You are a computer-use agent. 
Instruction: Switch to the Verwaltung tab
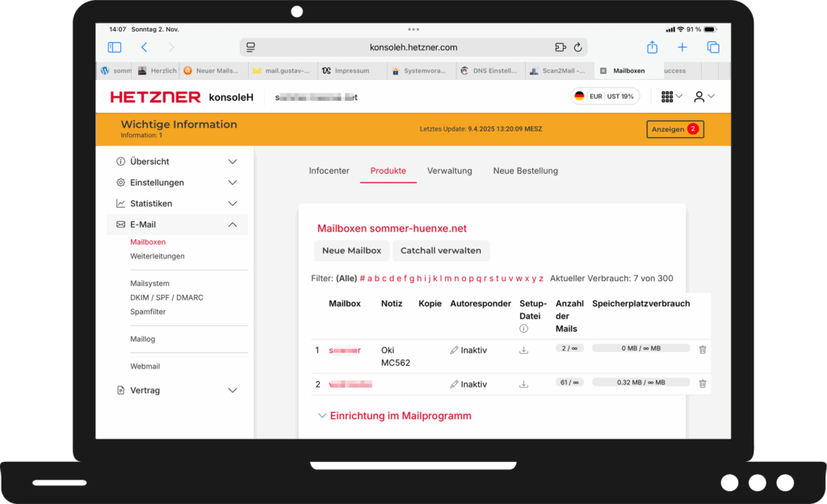click(x=449, y=171)
